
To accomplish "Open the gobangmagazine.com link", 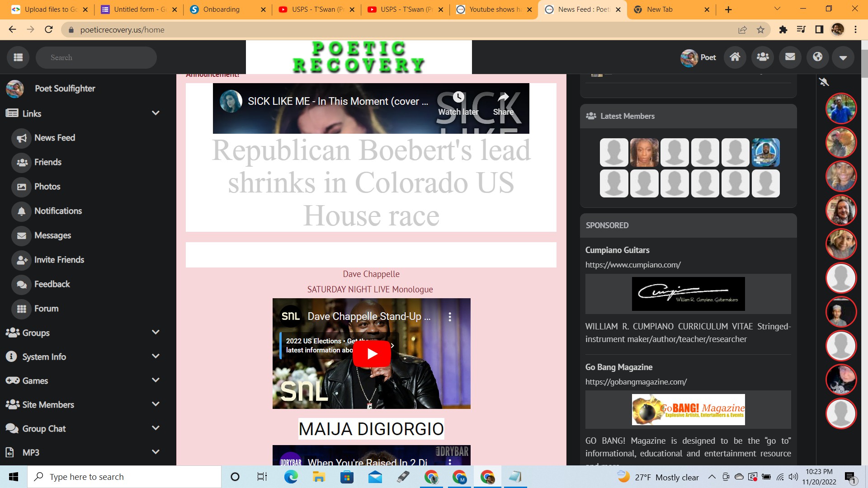I will (x=636, y=382).
